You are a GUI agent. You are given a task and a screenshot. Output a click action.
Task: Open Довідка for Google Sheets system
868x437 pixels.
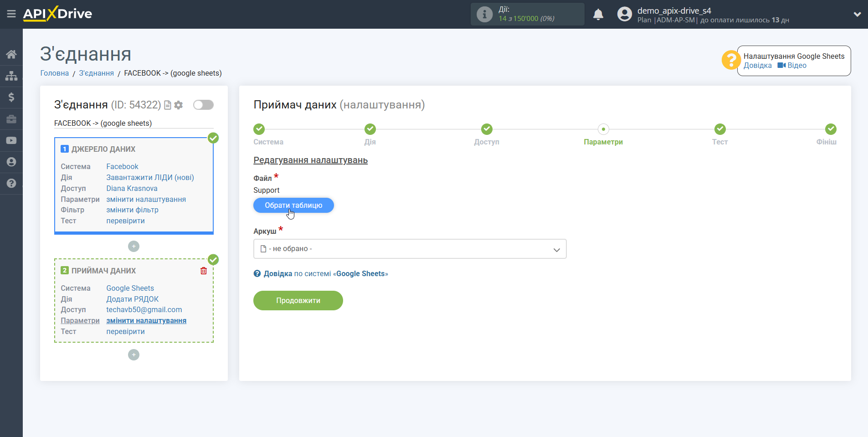(321, 274)
